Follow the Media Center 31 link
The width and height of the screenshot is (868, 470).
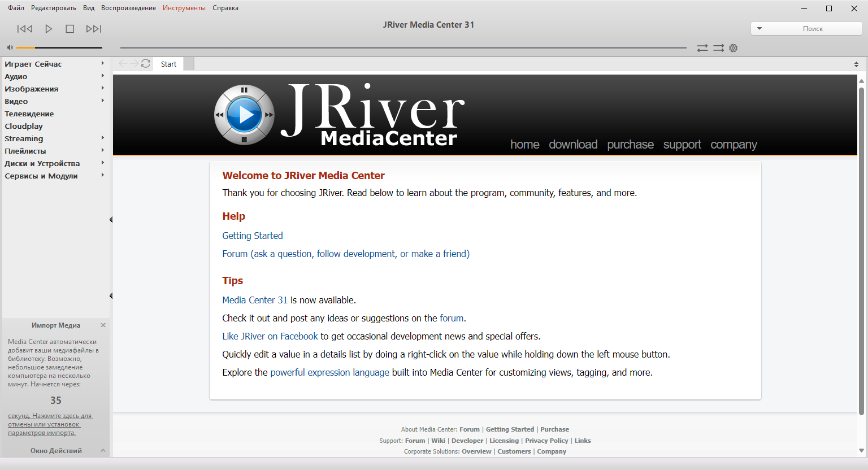coord(255,300)
